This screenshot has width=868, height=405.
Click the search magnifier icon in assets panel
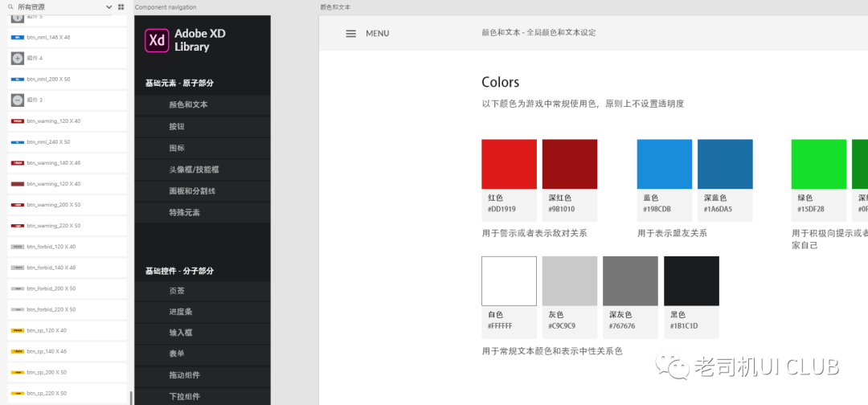10,7
